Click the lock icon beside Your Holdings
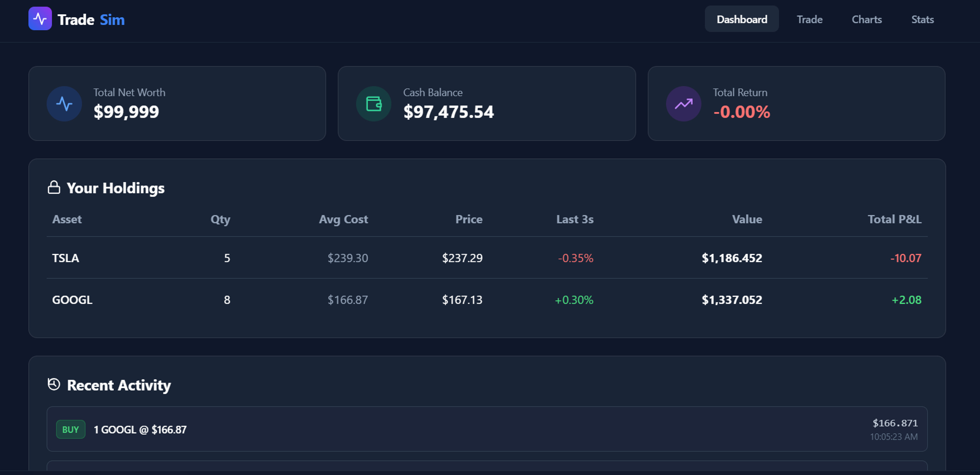980x475 pixels. 54,188
